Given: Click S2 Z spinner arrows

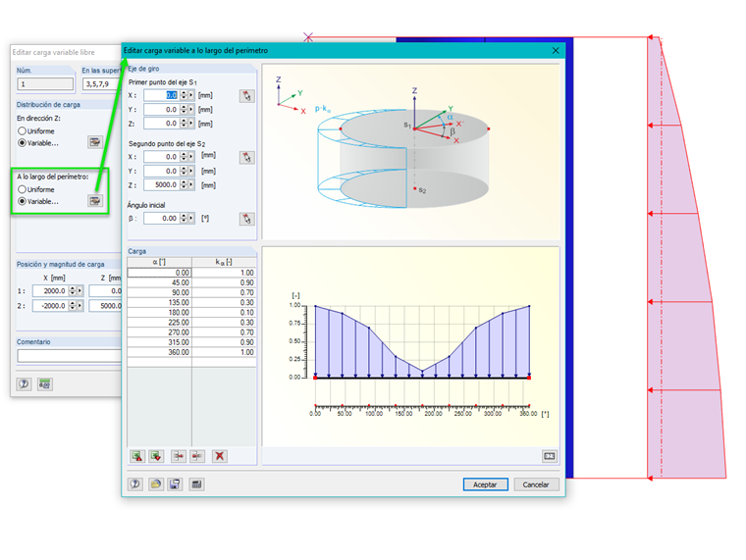Looking at the screenshot, I should coord(184,185).
